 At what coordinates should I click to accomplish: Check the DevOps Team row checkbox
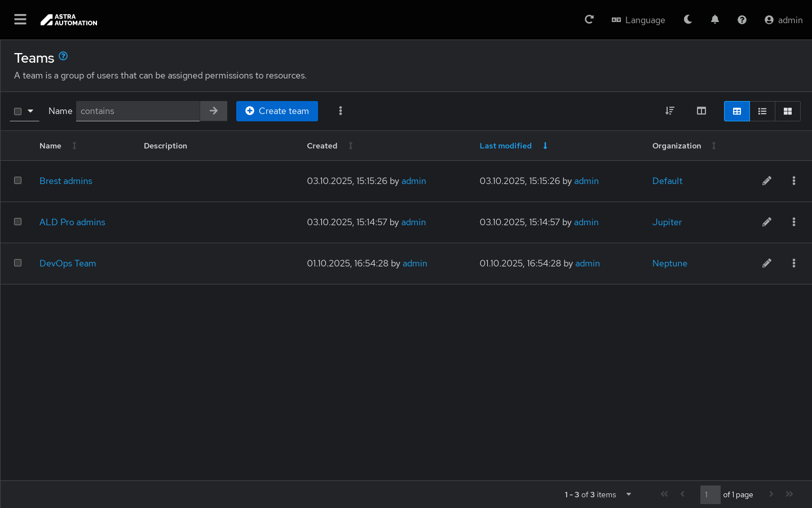18,263
